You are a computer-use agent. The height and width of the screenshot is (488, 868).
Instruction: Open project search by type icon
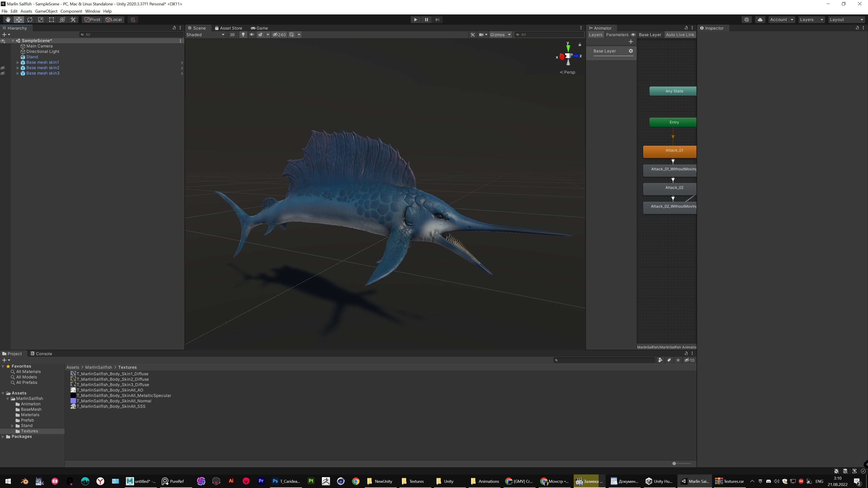click(660, 360)
